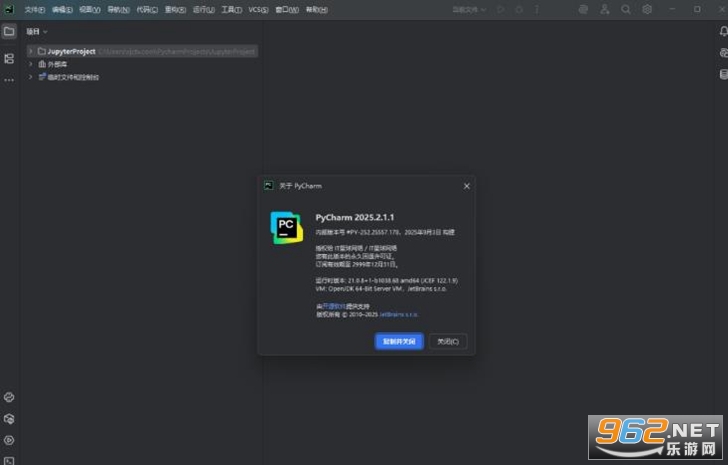
Task: Open Search Everywhere magnifier icon
Action: [626, 9]
